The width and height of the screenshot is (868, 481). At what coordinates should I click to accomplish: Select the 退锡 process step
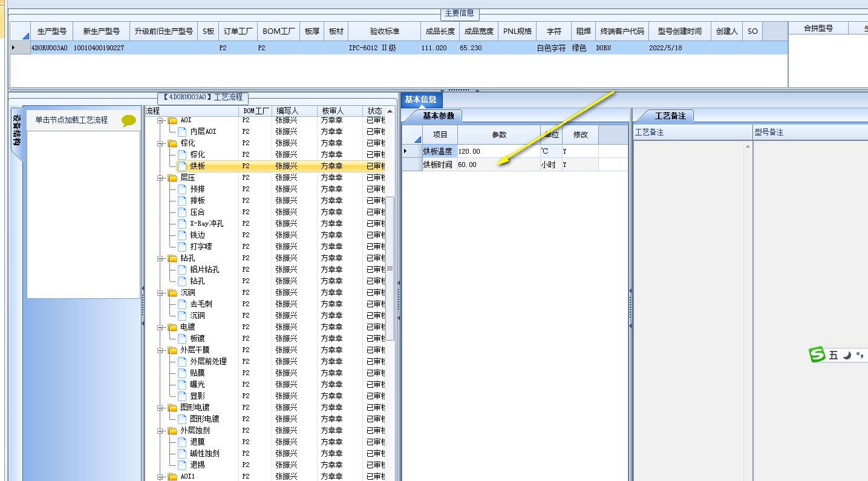coord(197,465)
